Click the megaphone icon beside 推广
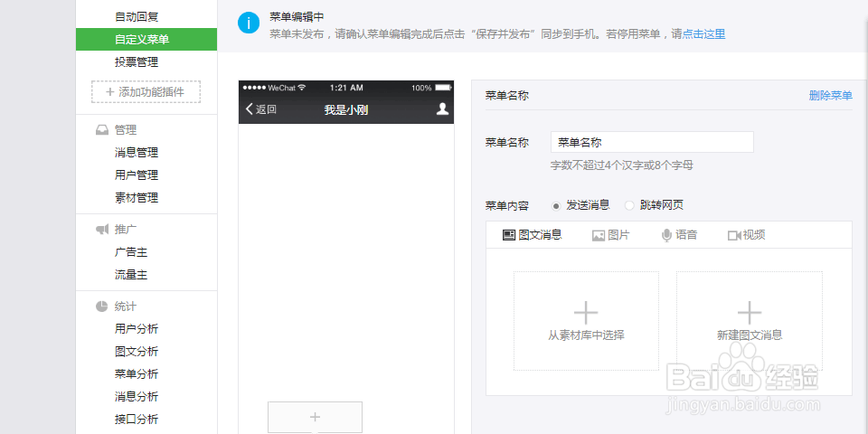 point(102,229)
